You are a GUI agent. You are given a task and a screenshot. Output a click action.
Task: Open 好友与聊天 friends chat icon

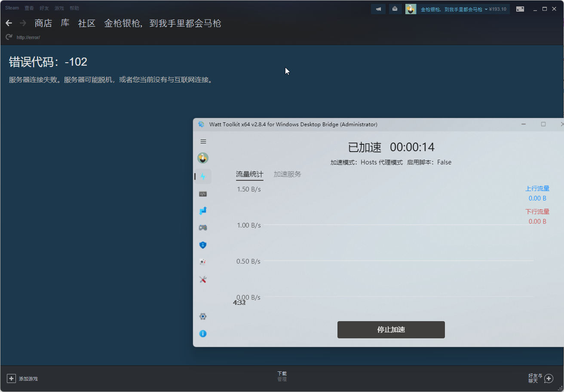point(549,378)
